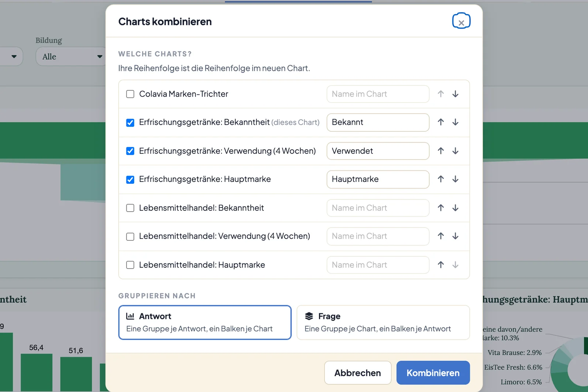The height and width of the screenshot is (392, 588).
Task: Move Erfrischungsgetränke: Verwendung (4 Wochen) down
Action: click(455, 151)
